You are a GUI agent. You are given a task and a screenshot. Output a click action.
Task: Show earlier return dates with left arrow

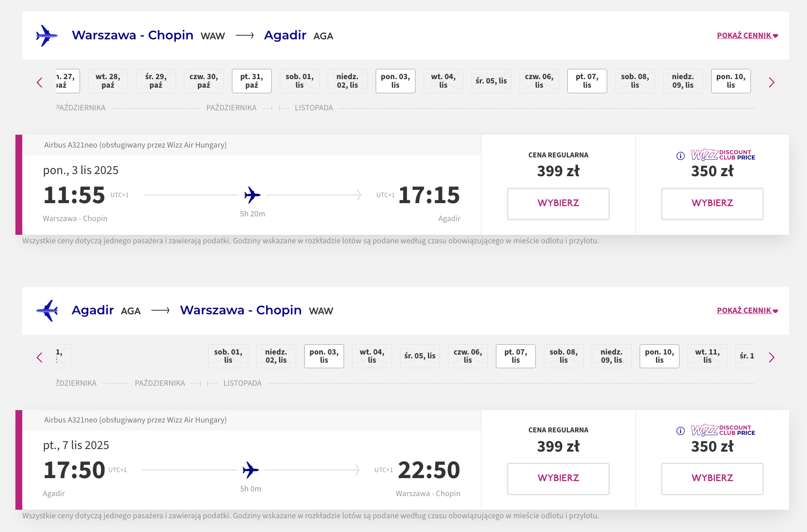pyautogui.click(x=39, y=358)
